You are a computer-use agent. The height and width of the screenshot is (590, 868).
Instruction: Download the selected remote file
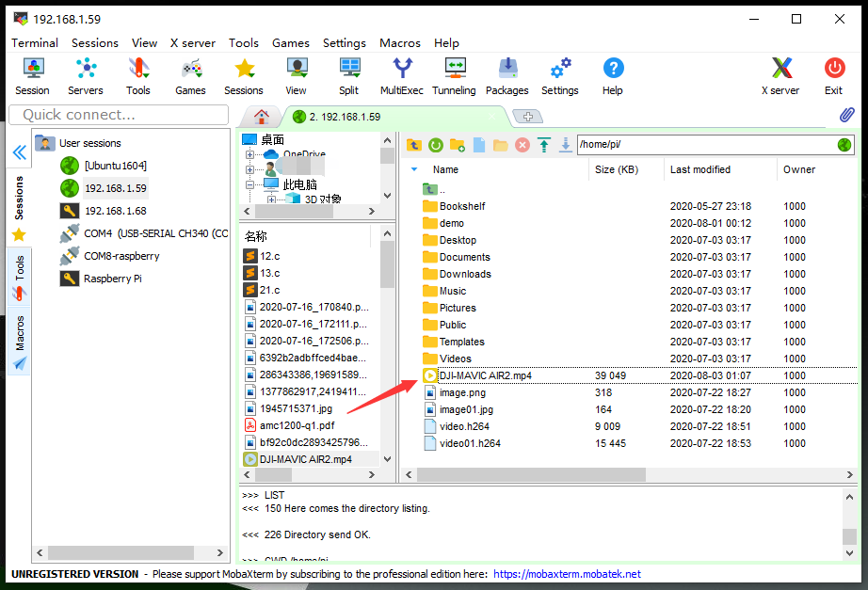pos(567,145)
